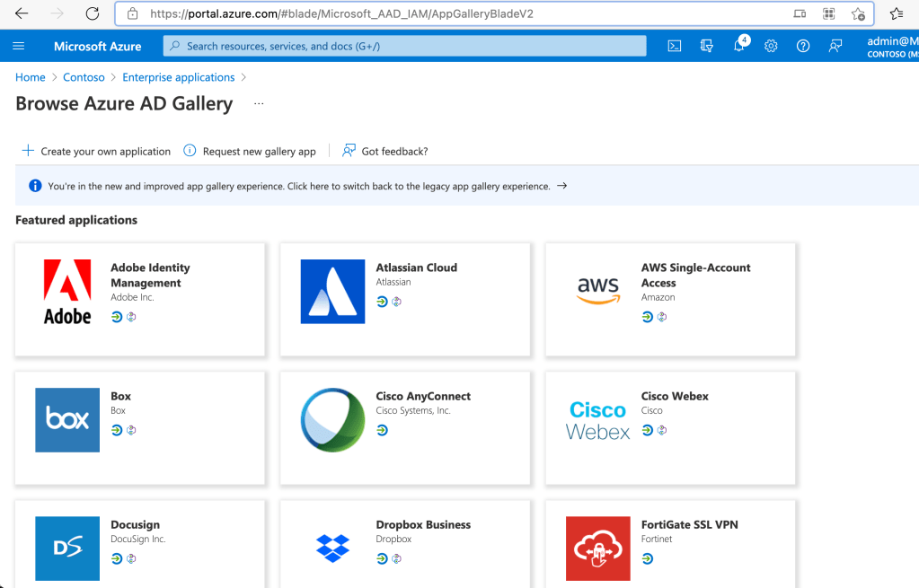Open the Feedback icon in the header

pos(835,46)
